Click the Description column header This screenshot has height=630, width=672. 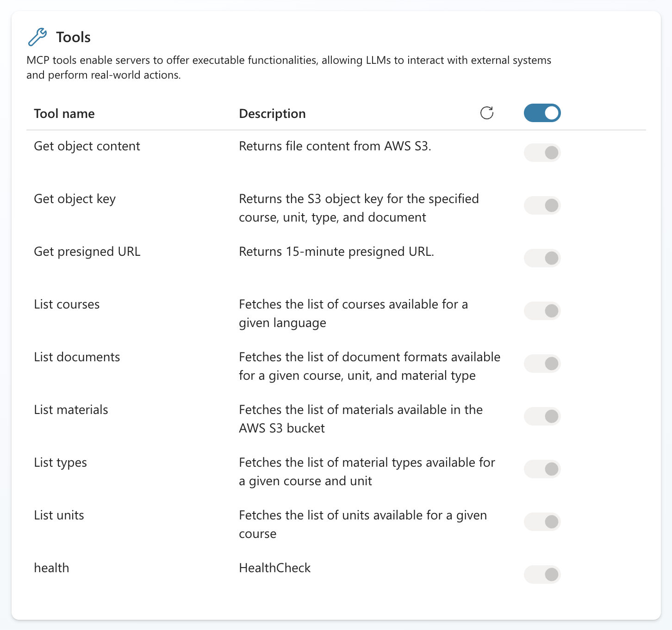click(x=272, y=113)
